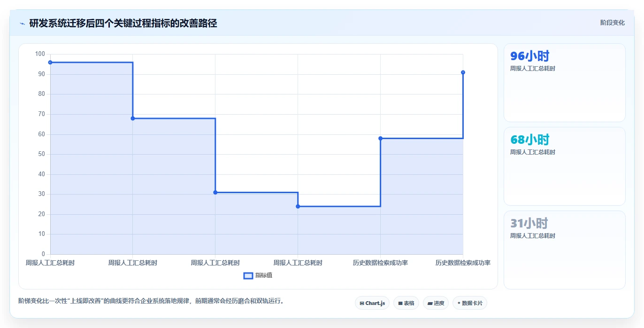Click the lightning icon beside the title

(22, 23)
